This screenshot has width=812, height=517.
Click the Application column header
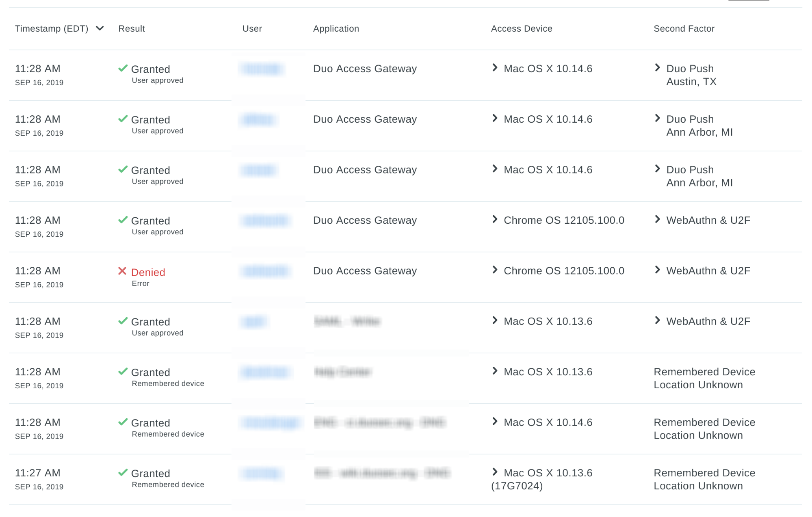point(336,28)
